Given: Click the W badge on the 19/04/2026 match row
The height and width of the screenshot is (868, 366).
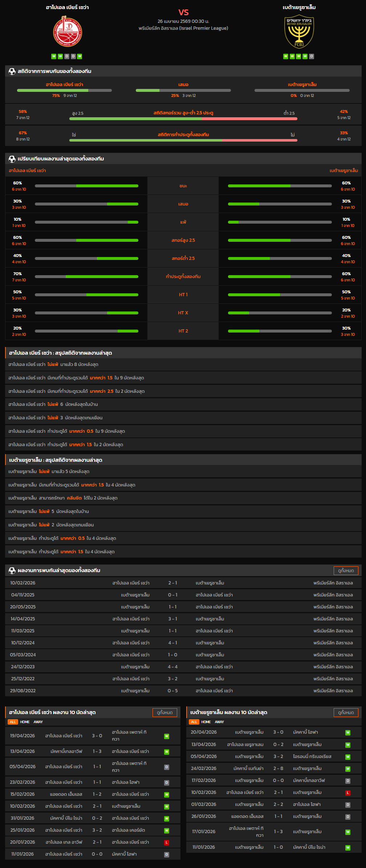Looking at the screenshot, I should 166,736.
